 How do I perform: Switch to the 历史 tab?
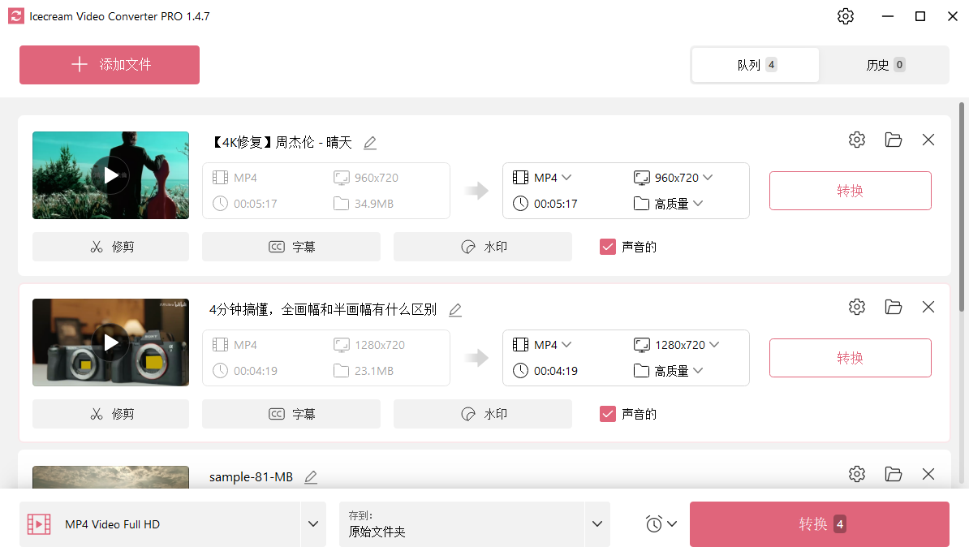885,65
